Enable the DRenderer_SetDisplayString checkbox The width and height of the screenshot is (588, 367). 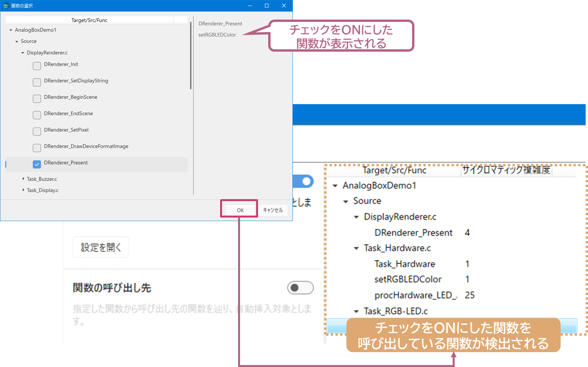(37, 82)
